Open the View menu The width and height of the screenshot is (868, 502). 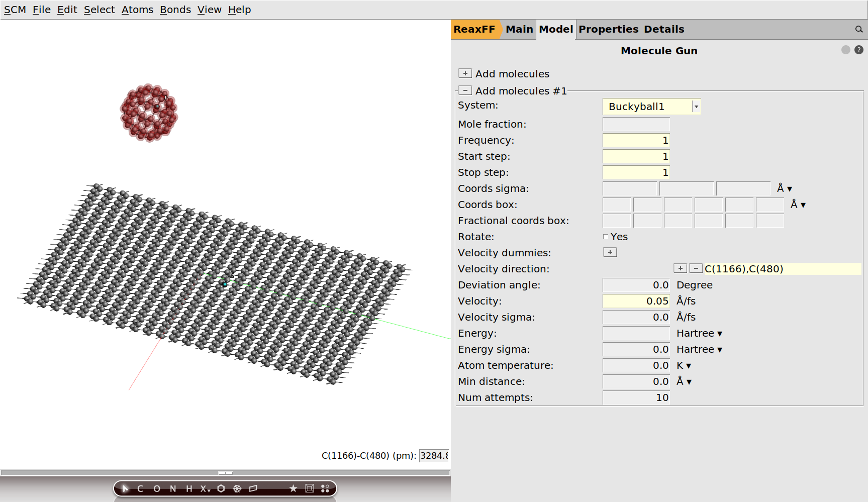(x=209, y=10)
